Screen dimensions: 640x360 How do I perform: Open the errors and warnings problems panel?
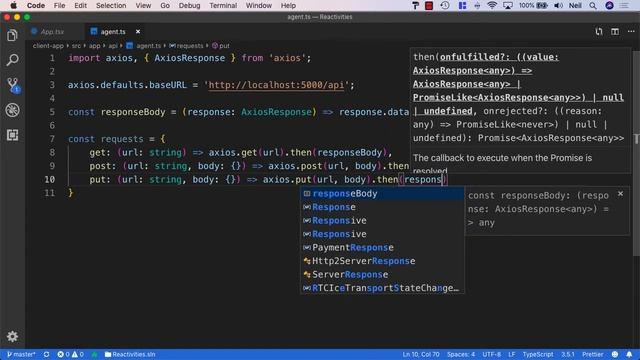click(70, 354)
